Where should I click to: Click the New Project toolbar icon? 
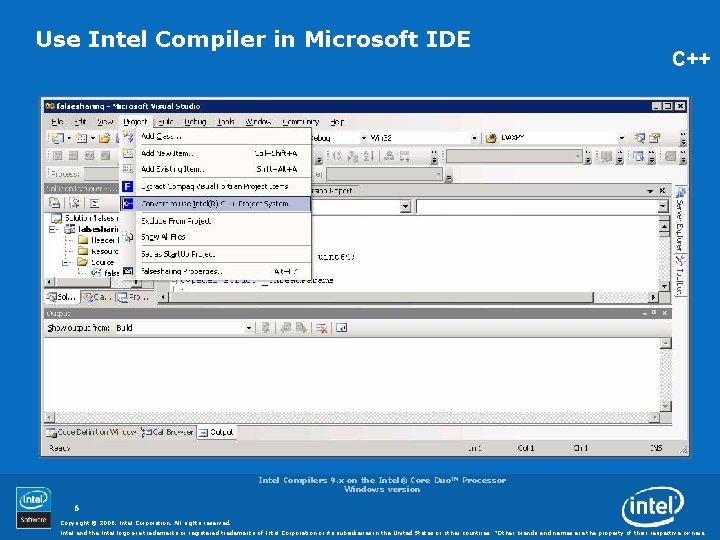(57, 138)
